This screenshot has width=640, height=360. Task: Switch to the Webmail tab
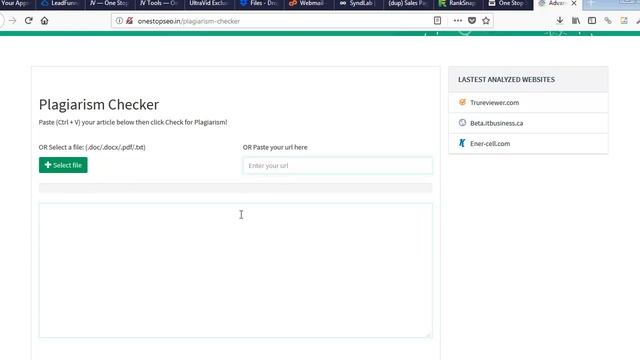tap(309, 4)
